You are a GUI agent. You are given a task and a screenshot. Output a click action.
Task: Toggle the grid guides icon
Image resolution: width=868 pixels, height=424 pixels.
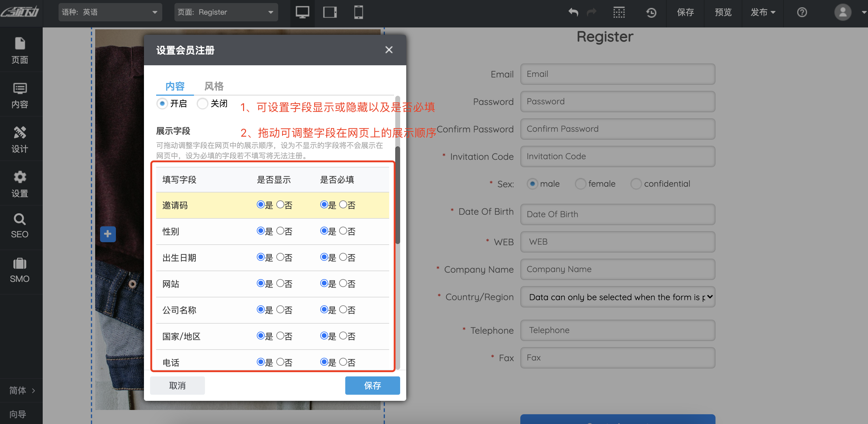tap(619, 13)
